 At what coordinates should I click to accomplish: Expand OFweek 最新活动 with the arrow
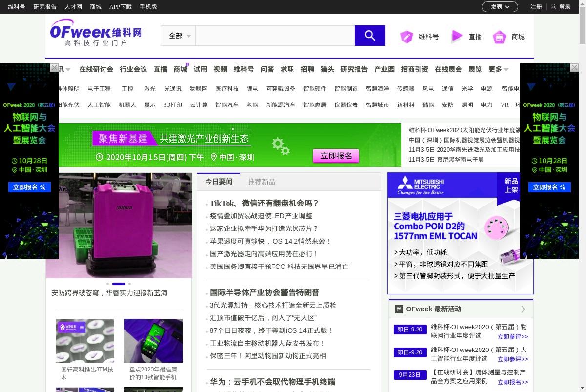(x=523, y=309)
